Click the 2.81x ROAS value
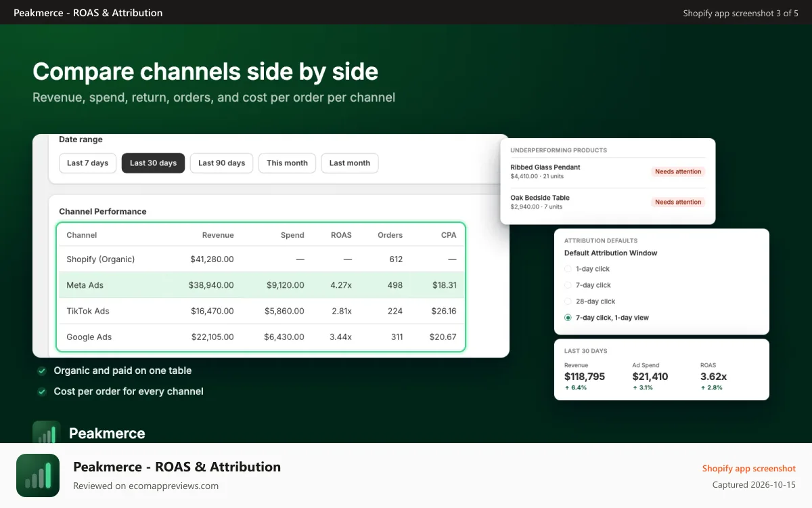Image resolution: width=812 pixels, height=508 pixels. pos(341,311)
